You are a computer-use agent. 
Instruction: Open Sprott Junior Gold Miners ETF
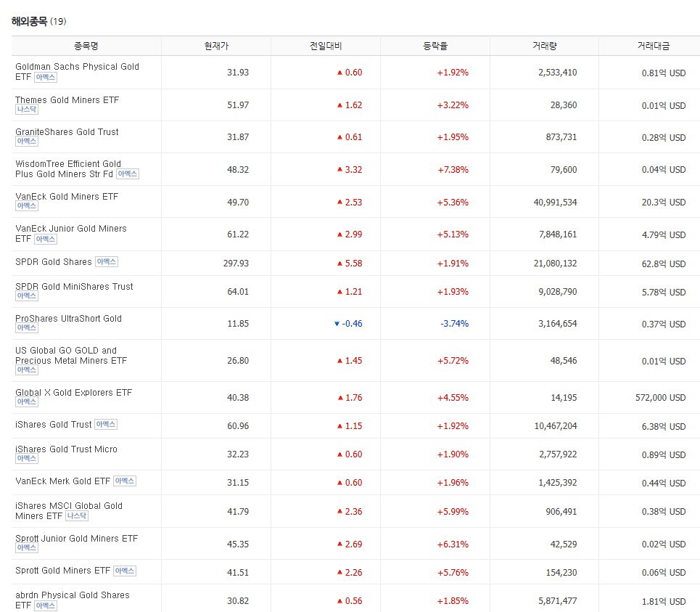coord(76,538)
